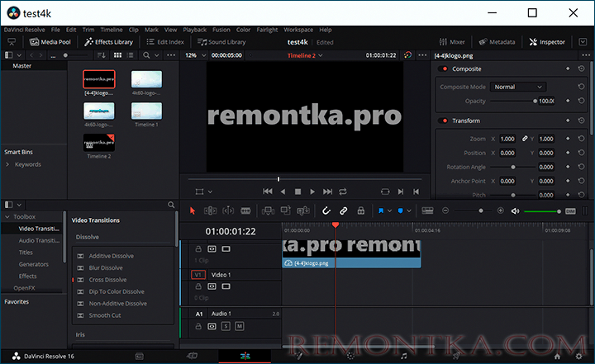
Task: Play the clip in reverse
Action: click(x=283, y=191)
